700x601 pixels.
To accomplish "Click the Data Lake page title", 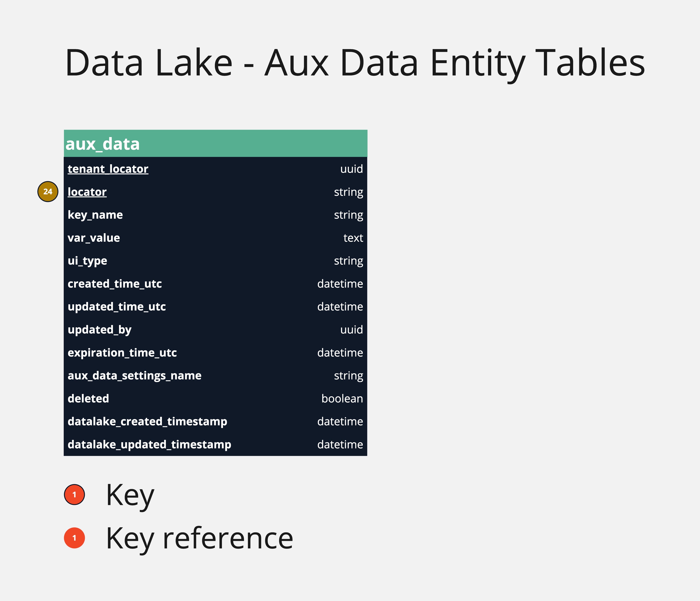I will coord(355,63).
